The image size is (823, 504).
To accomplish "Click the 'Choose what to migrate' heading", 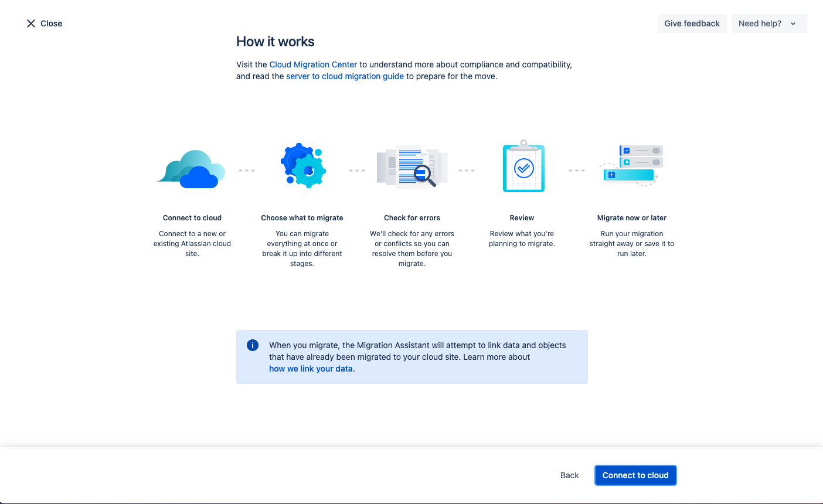I will click(x=302, y=218).
